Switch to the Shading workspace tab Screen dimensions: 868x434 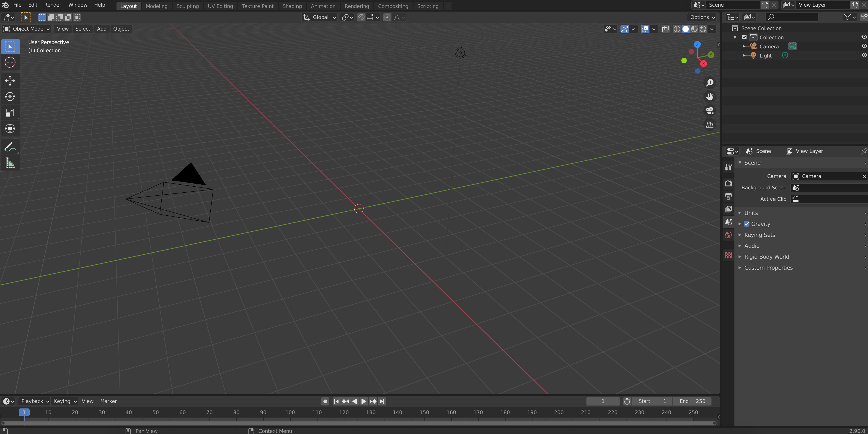[x=292, y=6]
